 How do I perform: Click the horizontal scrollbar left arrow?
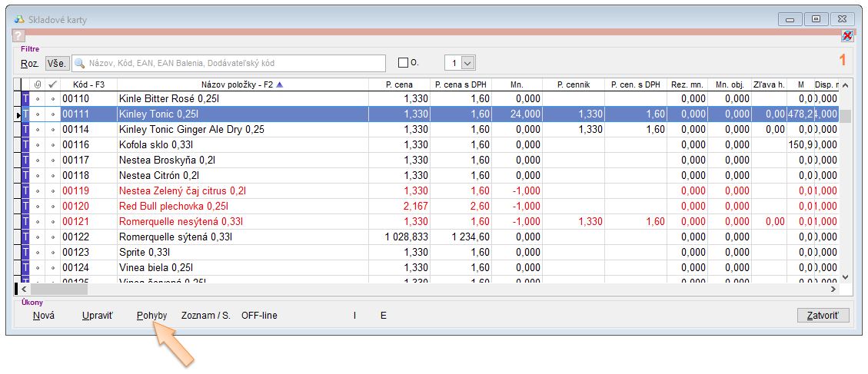point(25,289)
